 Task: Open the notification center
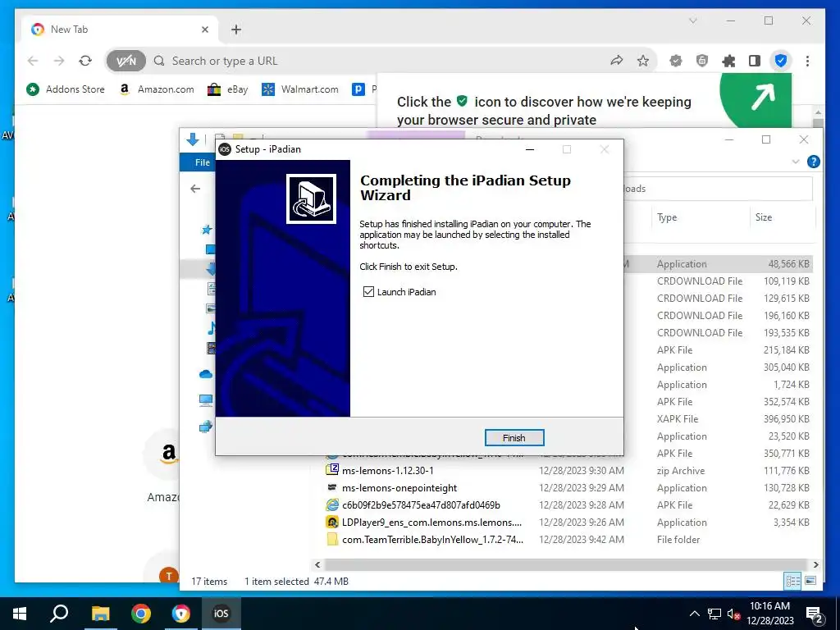coord(815,614)
